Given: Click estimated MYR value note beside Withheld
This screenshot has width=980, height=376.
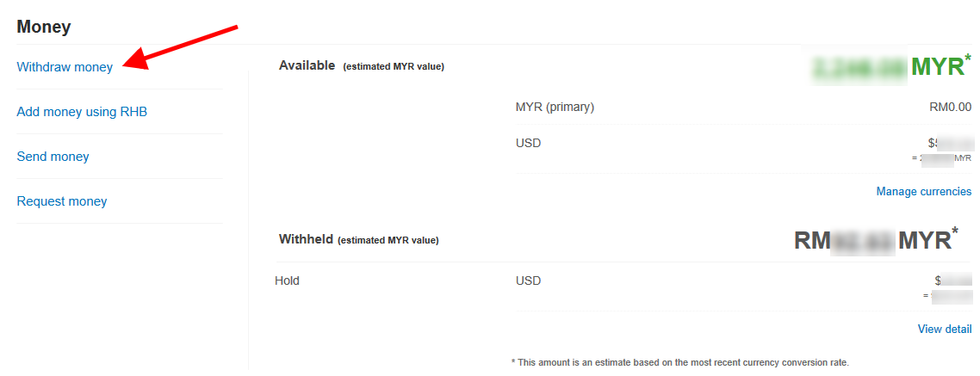Looking at the screenshot, I should click(388, 241).
